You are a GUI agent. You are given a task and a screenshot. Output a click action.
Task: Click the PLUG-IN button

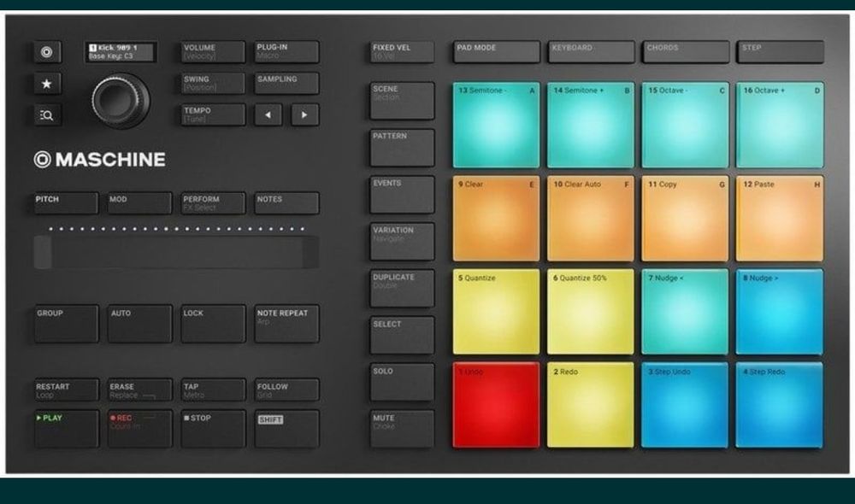[x=286, y=52]
